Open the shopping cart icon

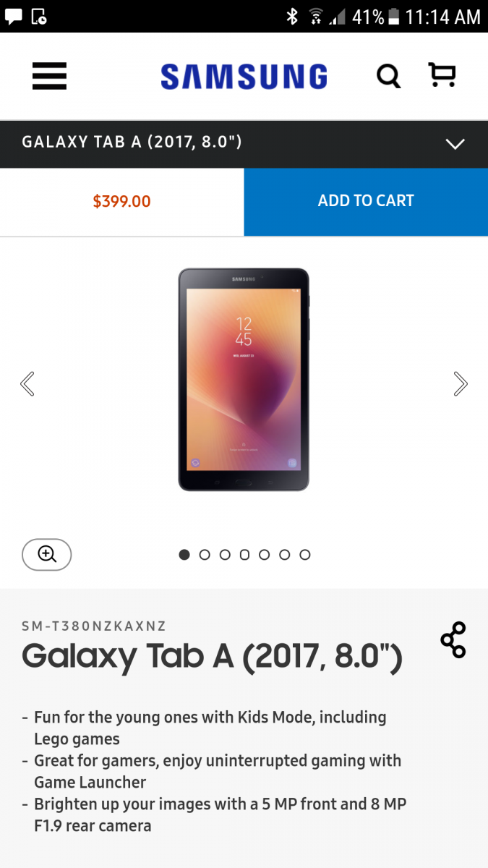click(442, 75)
